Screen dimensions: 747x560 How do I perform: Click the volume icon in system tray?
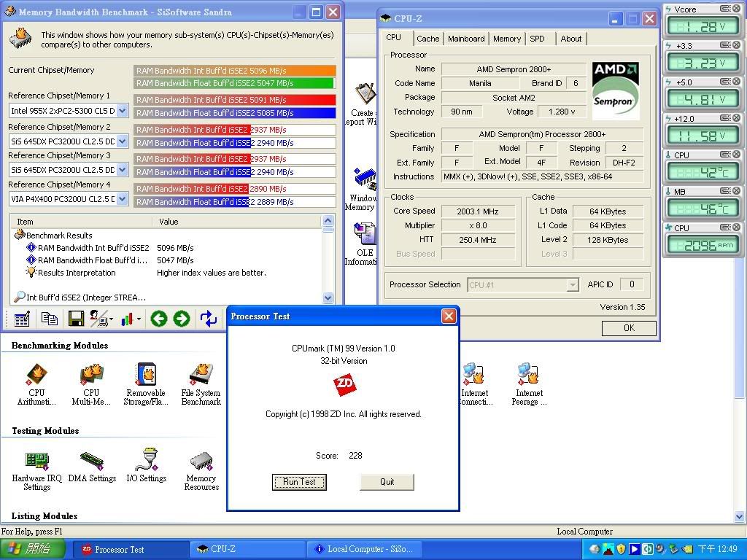tap(659, 549)
